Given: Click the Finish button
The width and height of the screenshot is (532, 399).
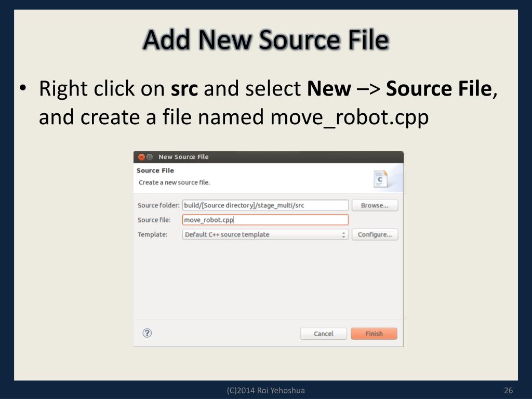Looking at the screenshot, I should pyautogui.click(x=374, y=334).
